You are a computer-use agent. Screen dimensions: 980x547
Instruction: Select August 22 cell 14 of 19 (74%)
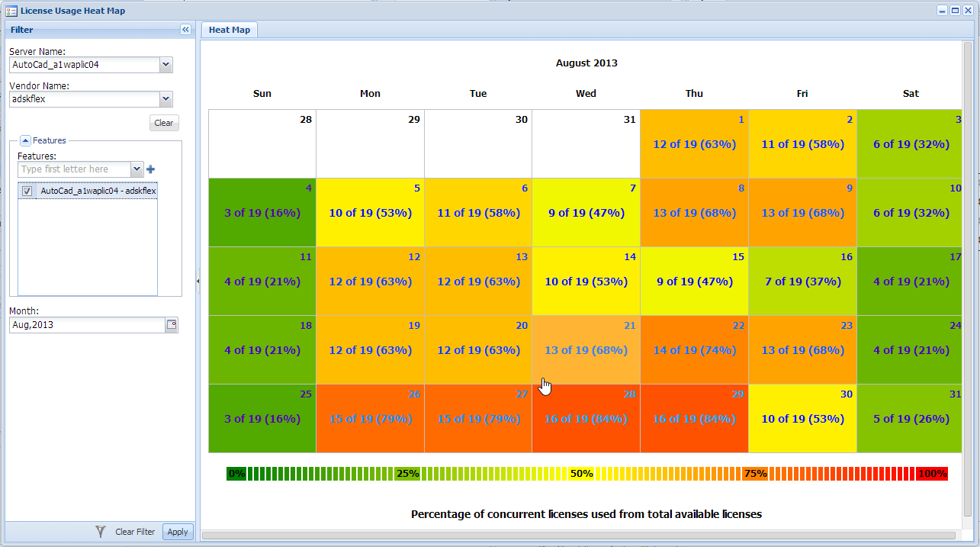pos(694,350)
